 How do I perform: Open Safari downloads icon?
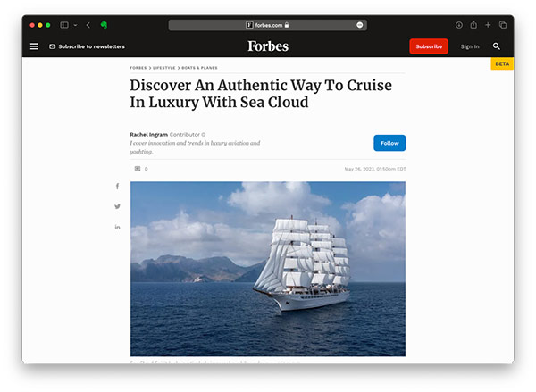pos(459,25)
